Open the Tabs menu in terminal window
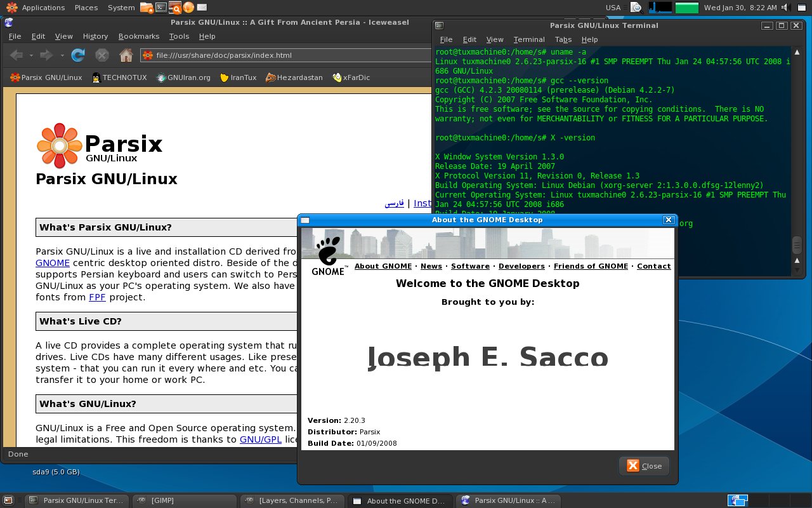This screenshot has width=812, height=508. [563, 39]
